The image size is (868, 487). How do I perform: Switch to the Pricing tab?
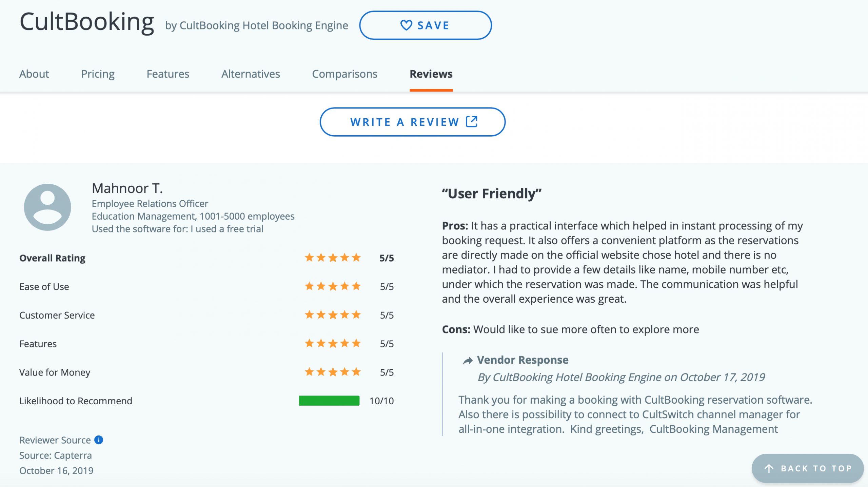tap(98, 74)
